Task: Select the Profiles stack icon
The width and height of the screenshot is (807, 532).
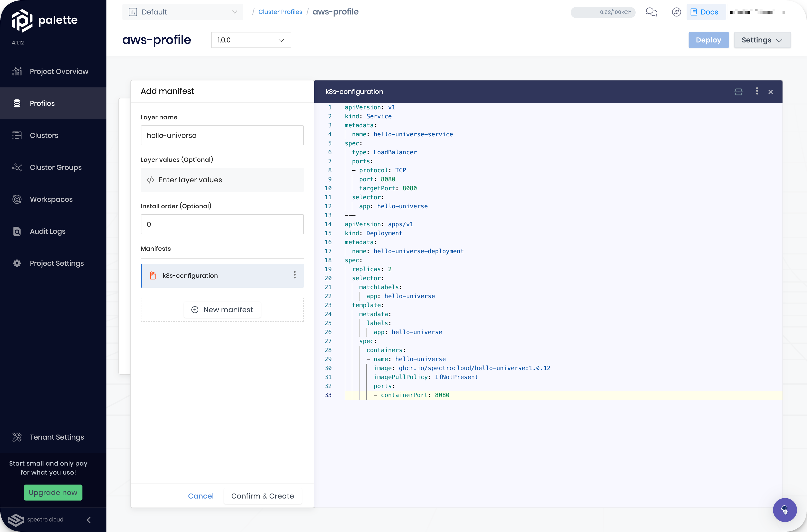Action: point(17,103)
